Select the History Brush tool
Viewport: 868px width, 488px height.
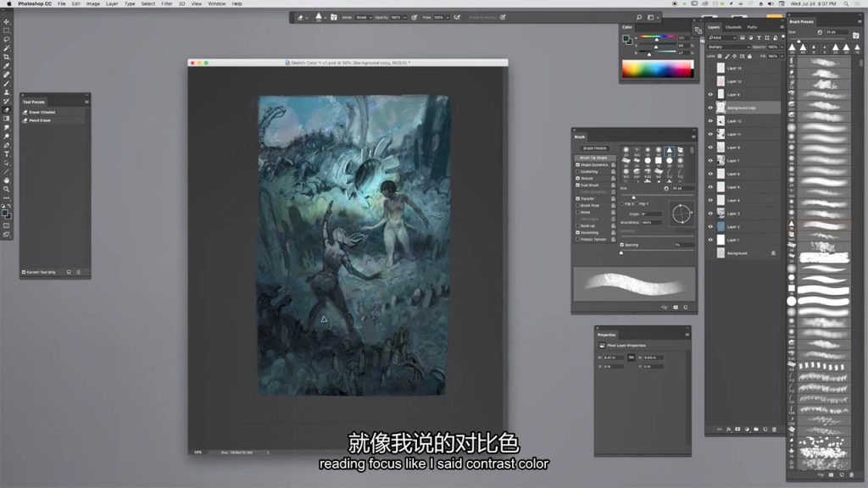click(7, 102)
